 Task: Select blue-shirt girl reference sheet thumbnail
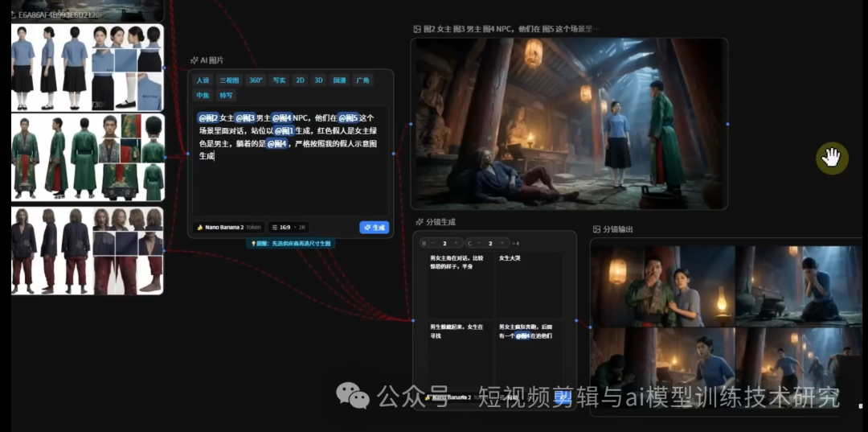click(88, 68)
